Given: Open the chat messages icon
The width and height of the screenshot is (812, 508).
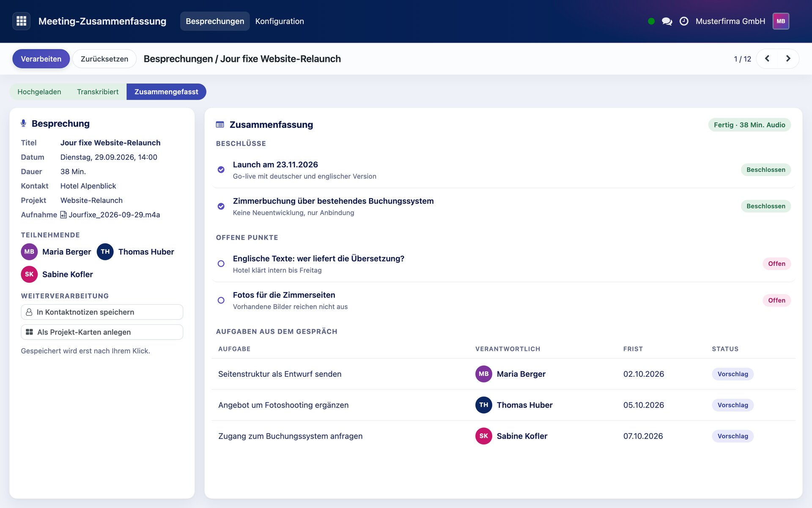Looking at the screenshot, I should [667, 21].
